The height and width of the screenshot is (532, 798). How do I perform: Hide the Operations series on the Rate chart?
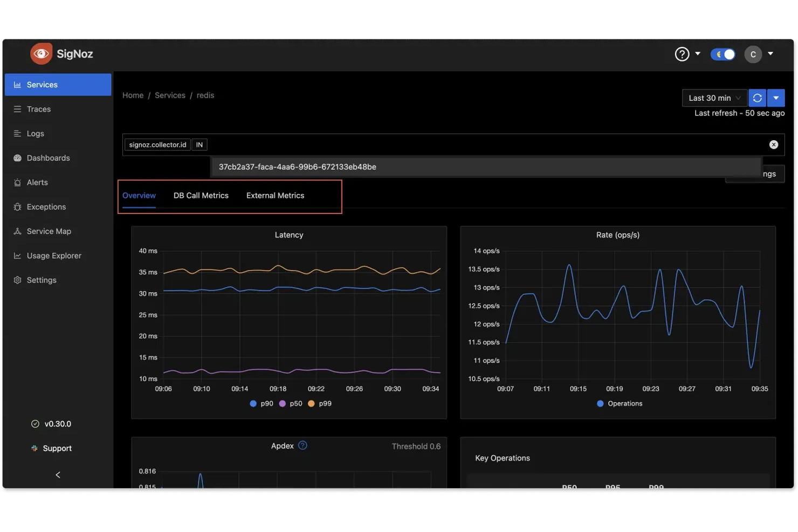point(620,403)
